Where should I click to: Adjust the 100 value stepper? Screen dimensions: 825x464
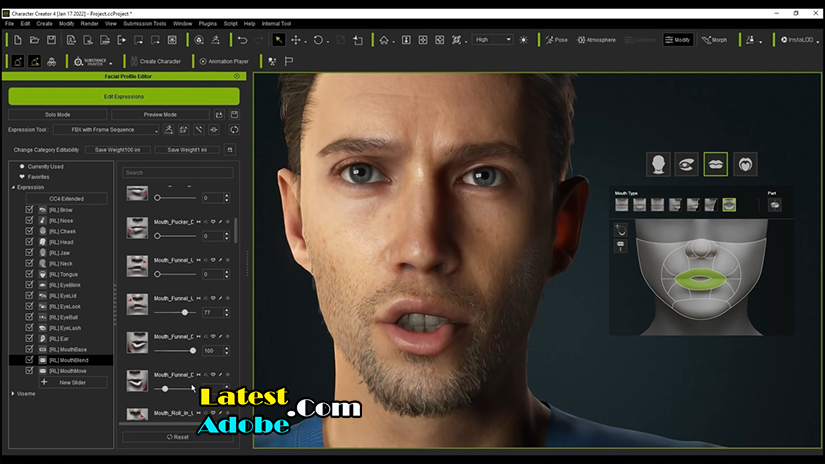tap(227, 350)
